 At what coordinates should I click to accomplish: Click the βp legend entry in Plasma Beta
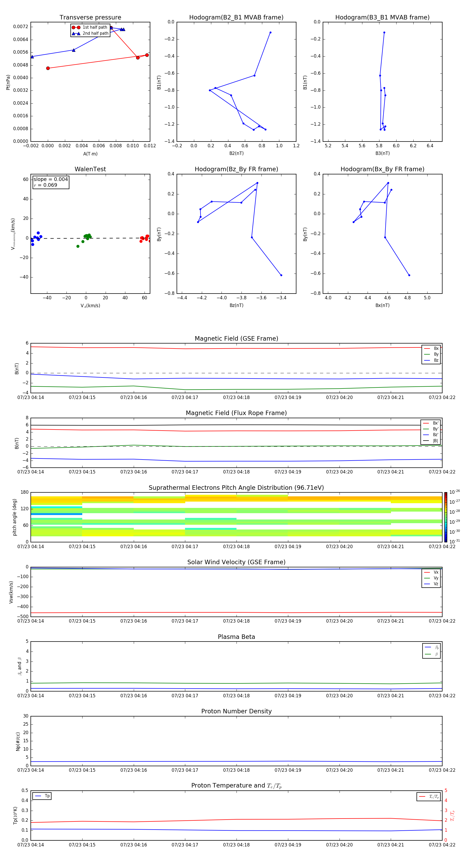pyautogui.click(x=431, y=647)
